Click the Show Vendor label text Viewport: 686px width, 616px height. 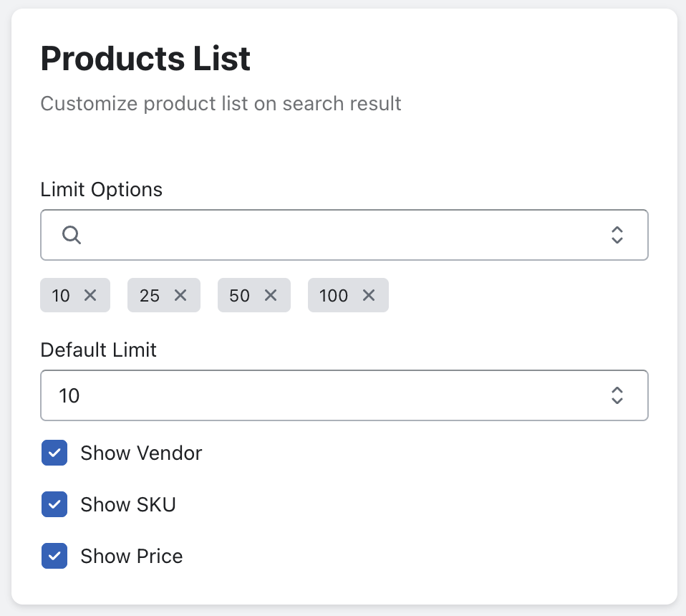click(x=141, y=453)
